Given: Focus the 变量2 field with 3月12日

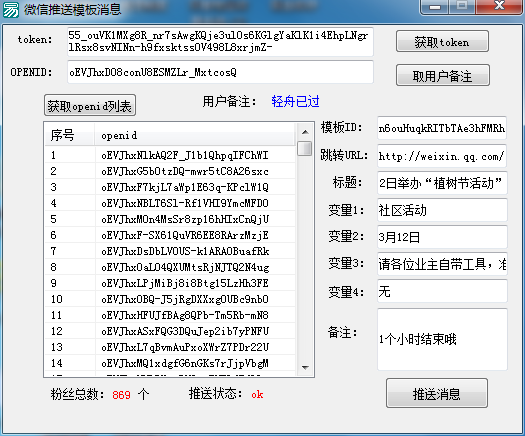Looking at the screenshot, I should click(x=442, y=237).
